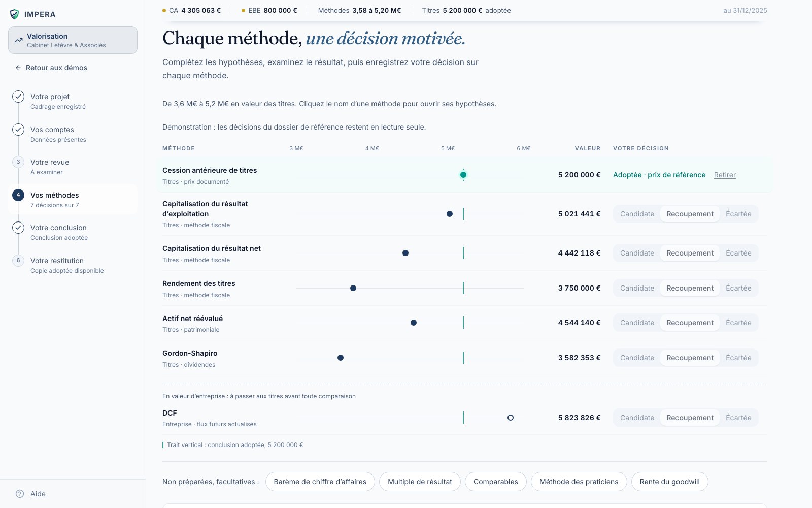Click the teal dot on Cession antérieure chart
The height and width of the screenshot is (508, 812).
click(463, 175)
